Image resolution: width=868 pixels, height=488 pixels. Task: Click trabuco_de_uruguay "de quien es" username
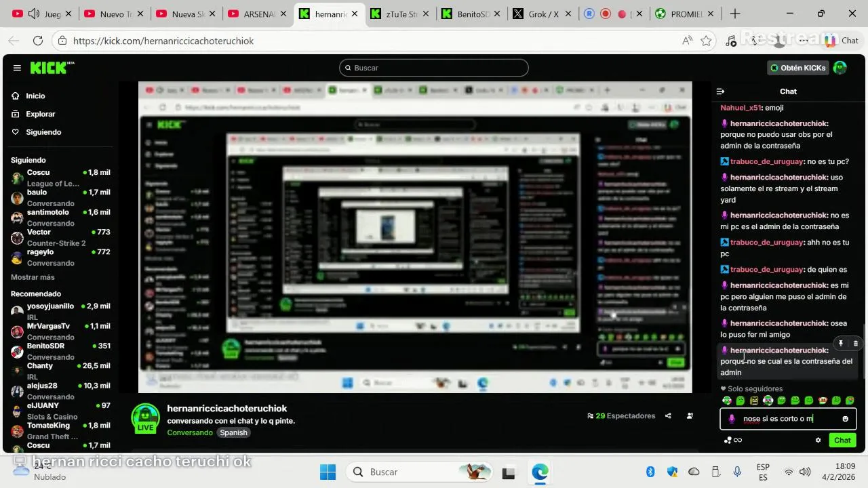(x=766, y=269)
